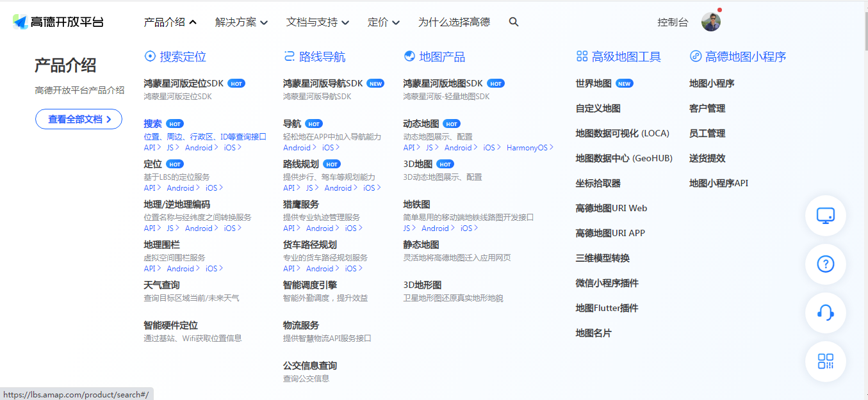Click the HOT badge next to 搜索

click(175, 124)
